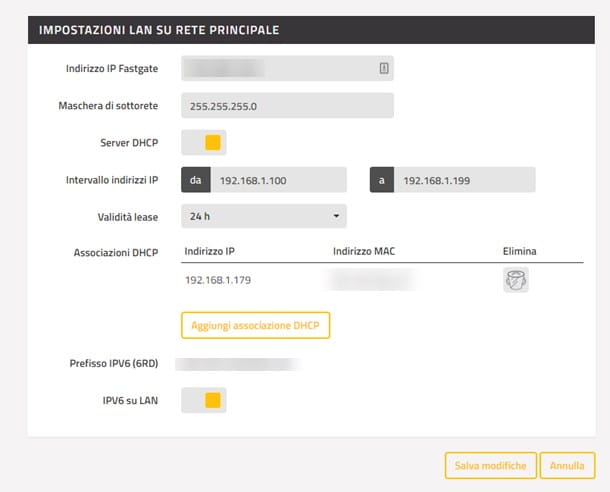The height and width of the screenshot is (492, 610).
Task: Click the start IP 192.168.1.100 field
Action: pos(279,180)
